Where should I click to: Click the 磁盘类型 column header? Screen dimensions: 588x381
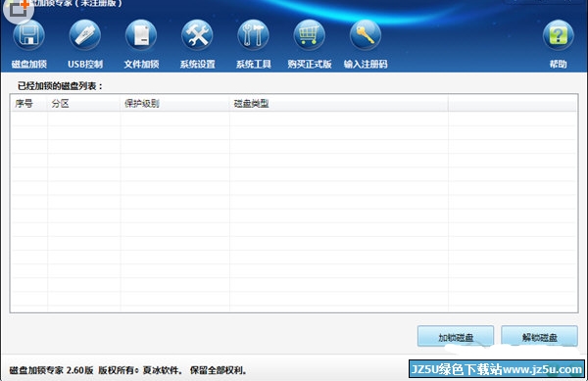[x=339, y=104]
